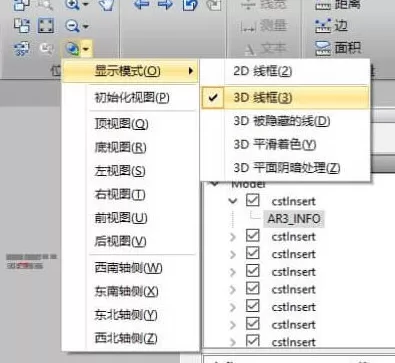Click the blue forward arrow icon

165,4
